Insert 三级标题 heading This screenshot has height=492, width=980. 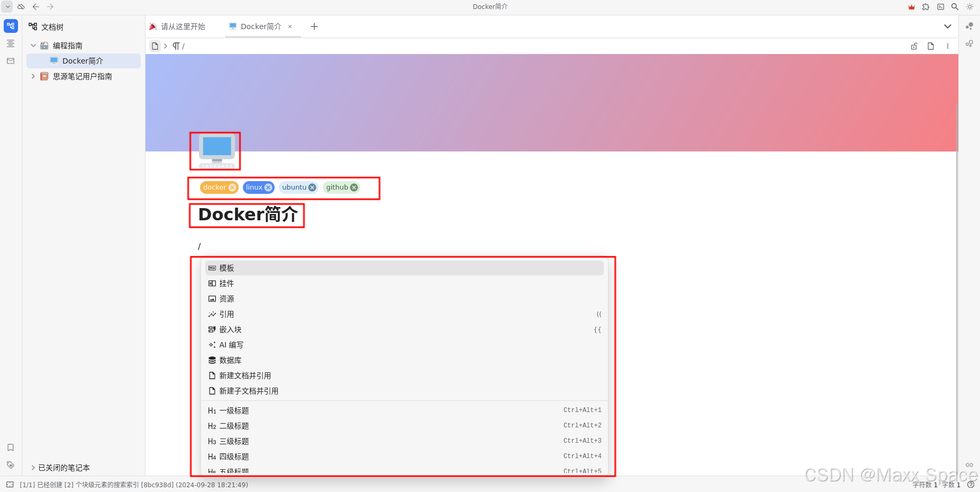[404, 441]
